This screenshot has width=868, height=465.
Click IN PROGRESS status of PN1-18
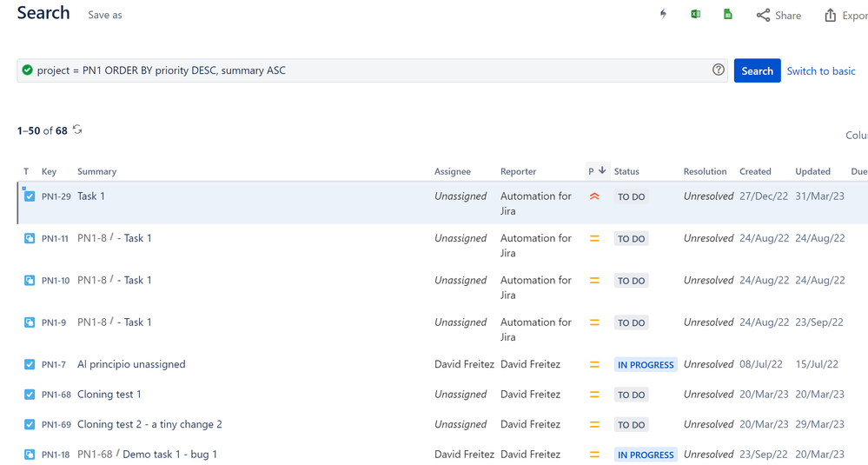click(646, 455)
